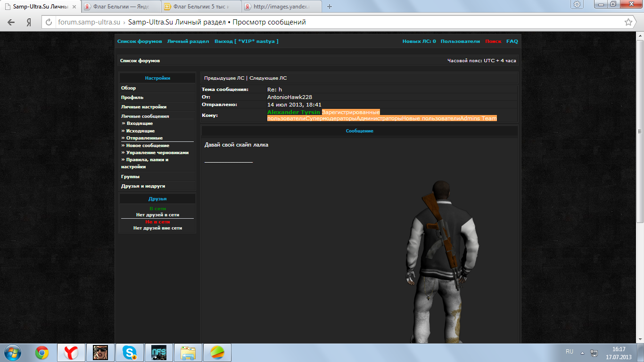Open 'Правила, папки и настройки'
Viewport: 644px width, 362px height.
point(145,163)
